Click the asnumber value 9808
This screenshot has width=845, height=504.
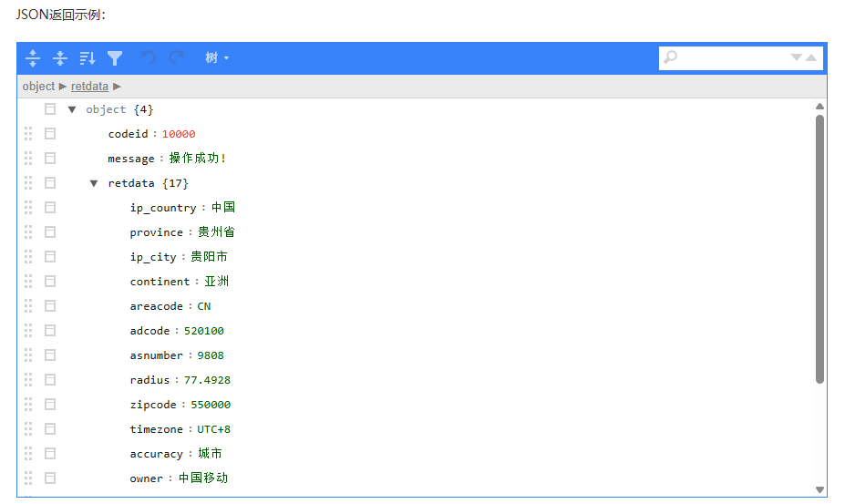[211, 355]
